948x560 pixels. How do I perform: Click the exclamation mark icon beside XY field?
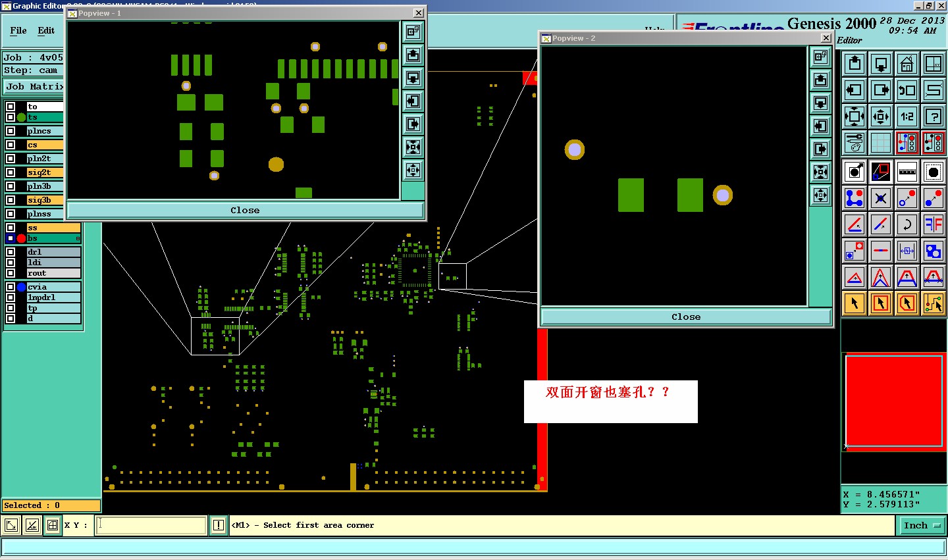point(219,525)
